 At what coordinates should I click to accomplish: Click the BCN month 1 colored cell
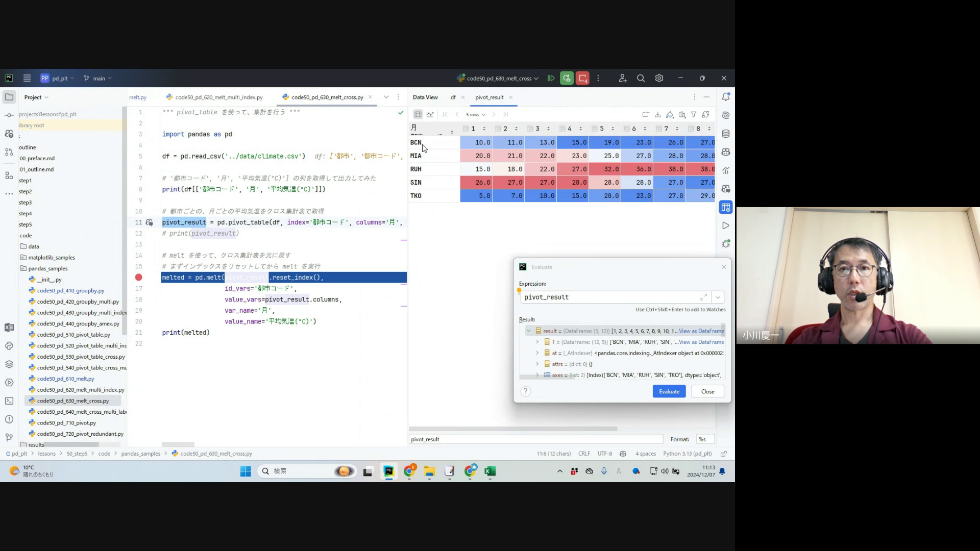[476, 142]
